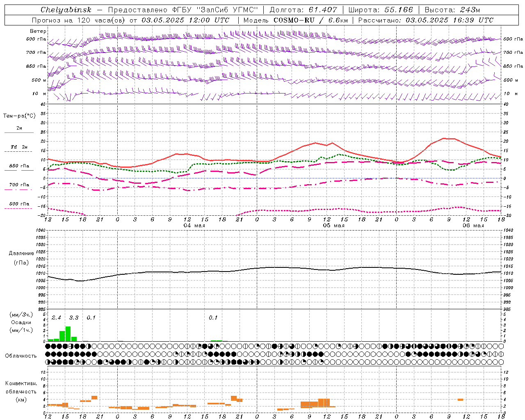Click the right-side "500 гПа" wind level label
Screen dimensions: 525x420
pyautogui.click(x=513, y=39)
